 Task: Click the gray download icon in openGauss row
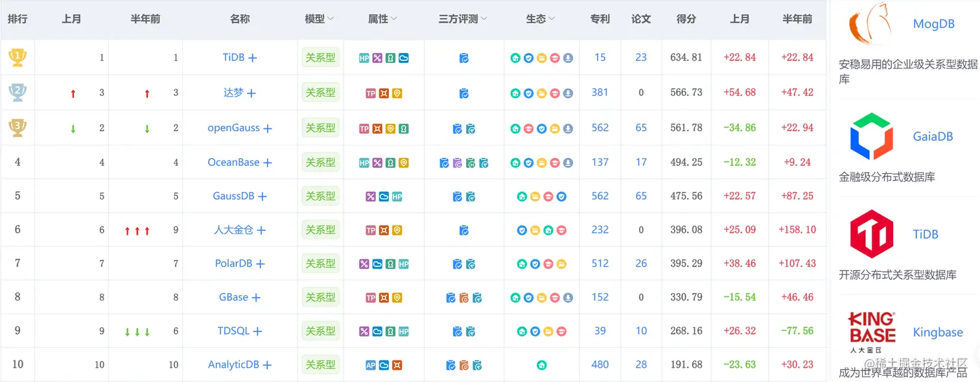click(x=568, y=128)
